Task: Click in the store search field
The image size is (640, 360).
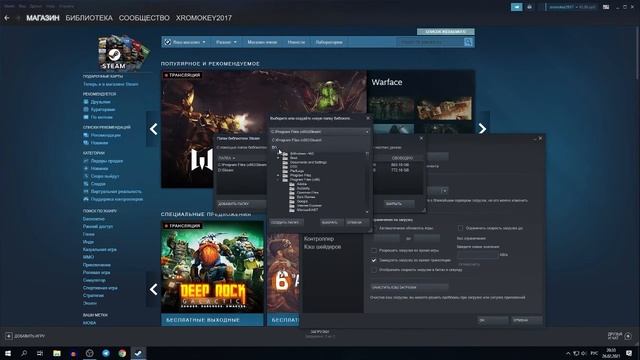Action: pyautogui.click(x=430, y=42)
